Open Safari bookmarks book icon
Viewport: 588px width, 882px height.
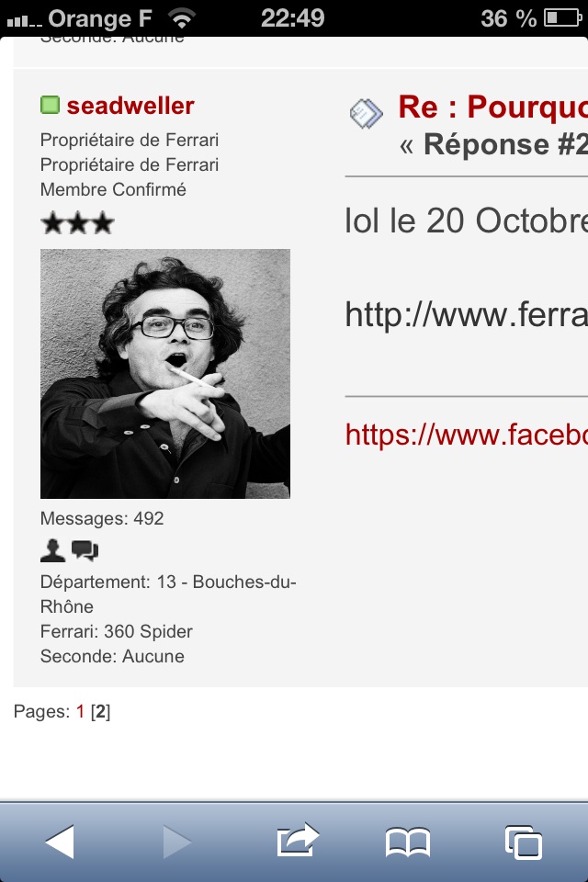[x=408, y=842]
